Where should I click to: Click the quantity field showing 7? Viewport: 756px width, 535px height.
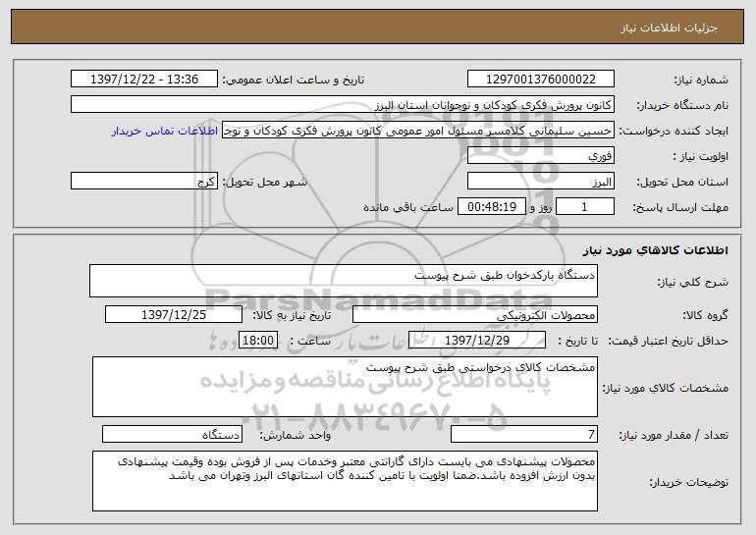click(524, 434)
